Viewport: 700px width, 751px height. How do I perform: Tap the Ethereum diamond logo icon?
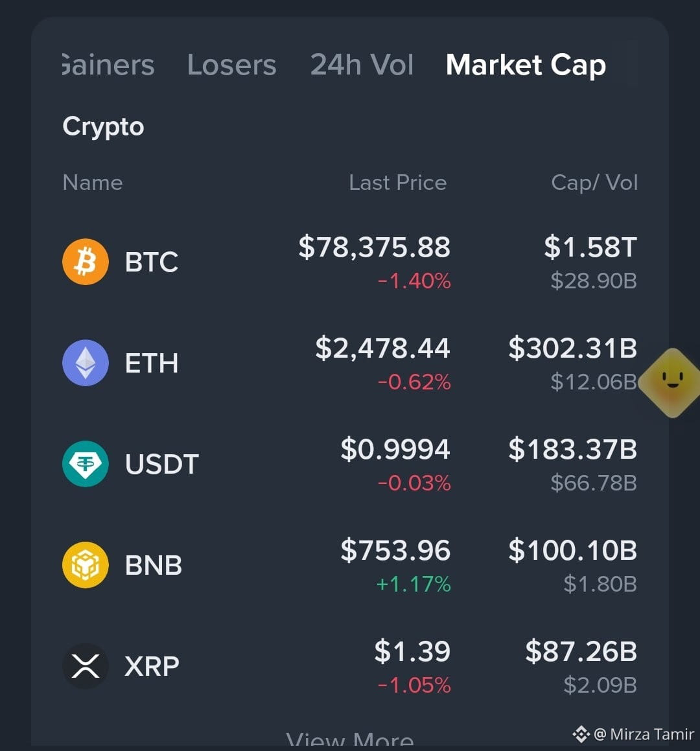86,363
